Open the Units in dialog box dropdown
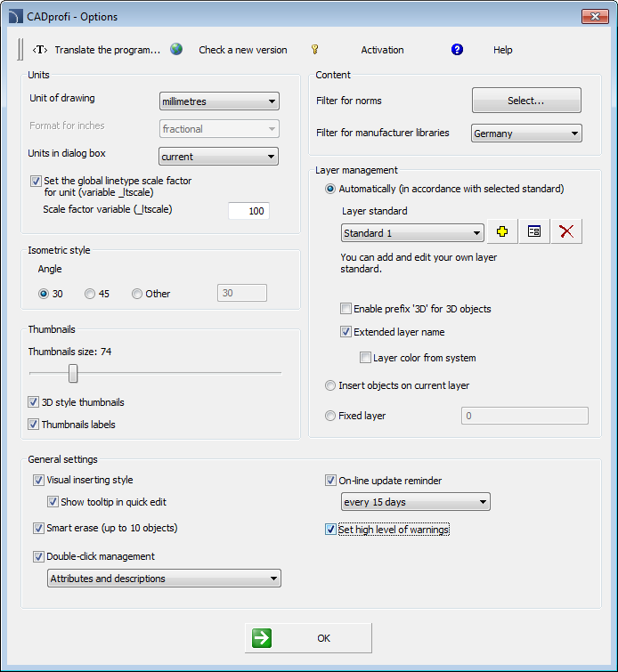 (219, 157)
